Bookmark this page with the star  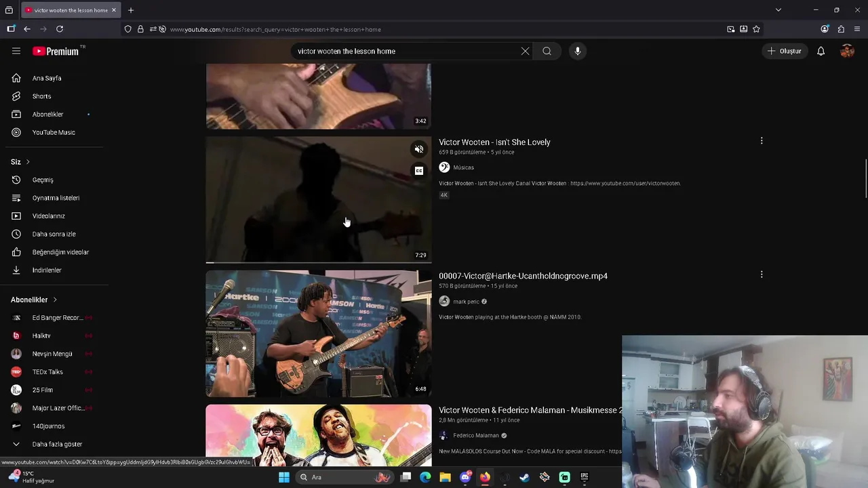pos(756,29)
